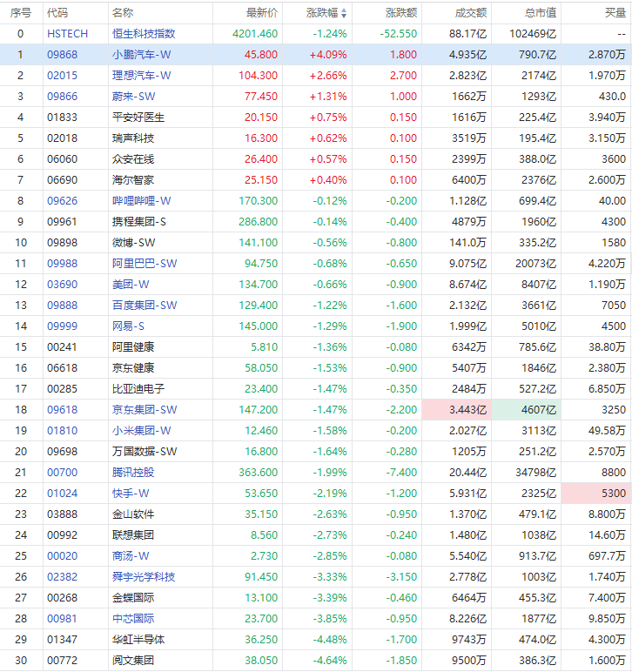The image size is (632, 672).
Task: Click the highlighted 4607亿 market cap cell
Action: 526,410
